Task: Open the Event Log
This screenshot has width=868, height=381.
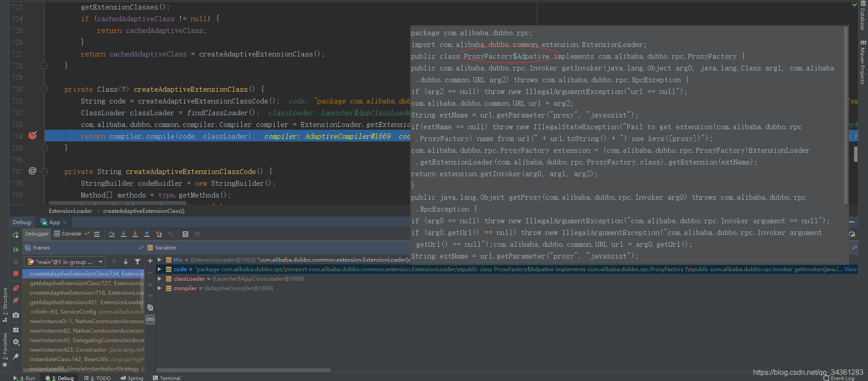Action: (839, 378)
